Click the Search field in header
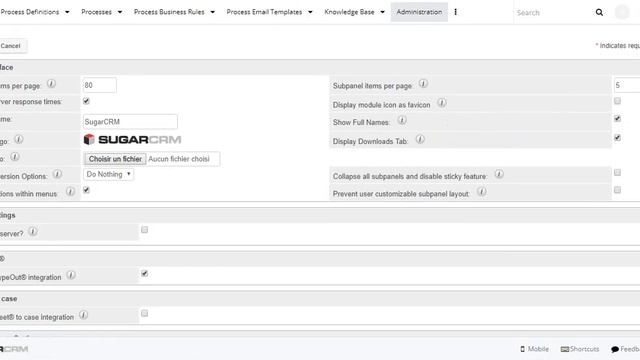 553,13
